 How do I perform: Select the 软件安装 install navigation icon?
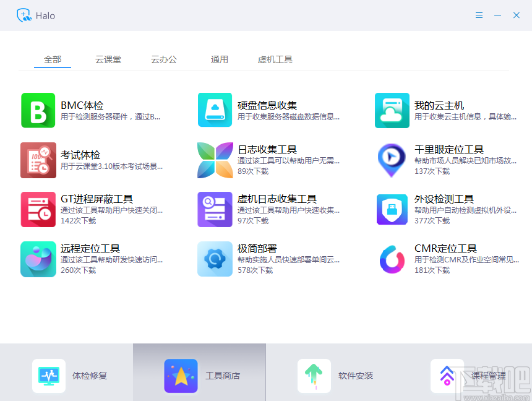click(314, 376)
